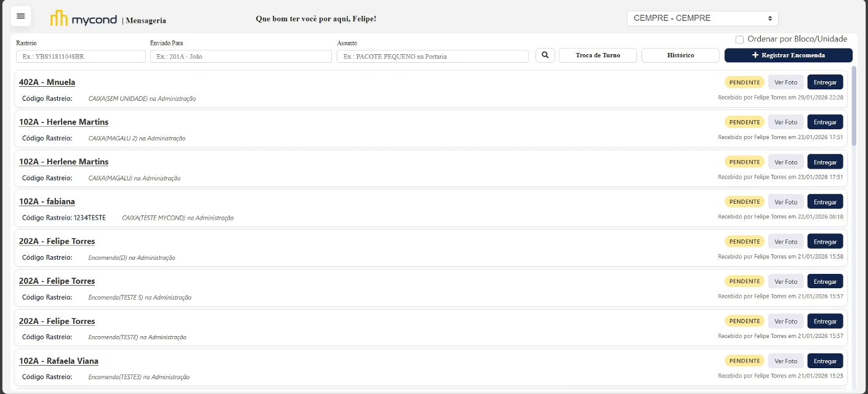The height and width of the screenshot is (394, 868).
Task: Click the vertical scrollbar of package list
Action: pyautogui.click(x=854, y=105)
